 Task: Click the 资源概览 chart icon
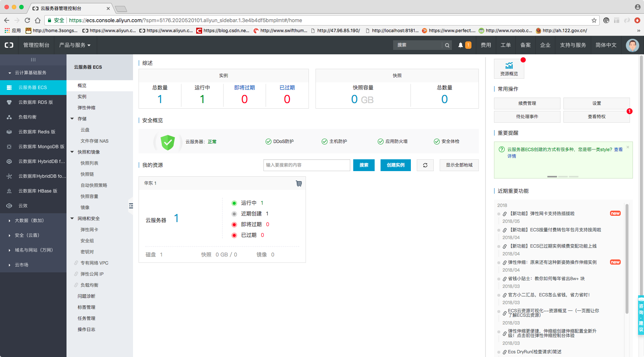509,66
